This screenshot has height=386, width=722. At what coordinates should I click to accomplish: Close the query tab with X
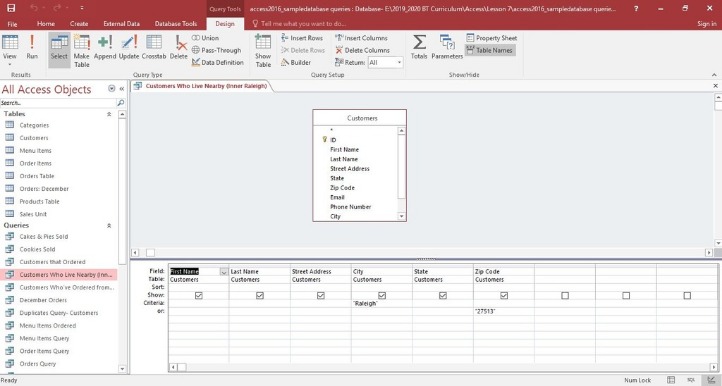click(716, 86)
